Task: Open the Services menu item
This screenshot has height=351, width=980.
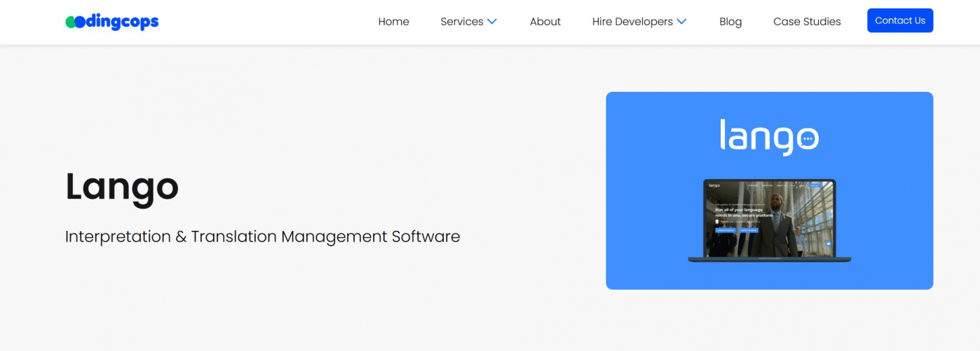Action: (x=461, y=22)
